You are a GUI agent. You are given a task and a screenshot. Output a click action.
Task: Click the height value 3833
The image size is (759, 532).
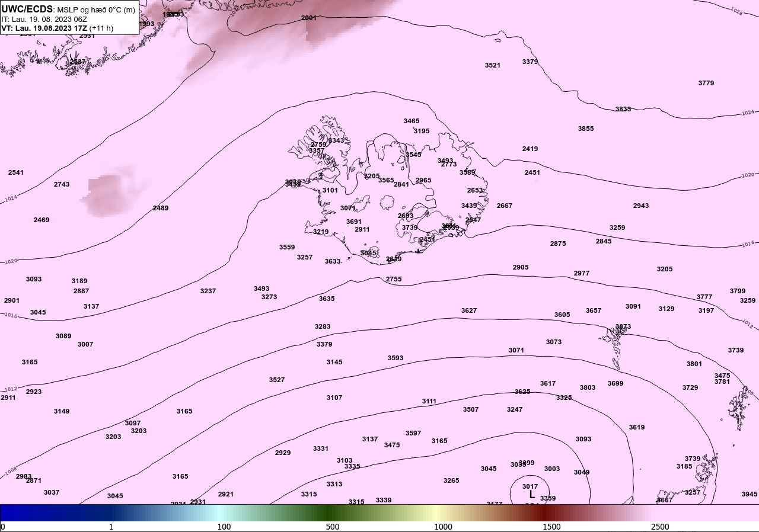(623, 109)
